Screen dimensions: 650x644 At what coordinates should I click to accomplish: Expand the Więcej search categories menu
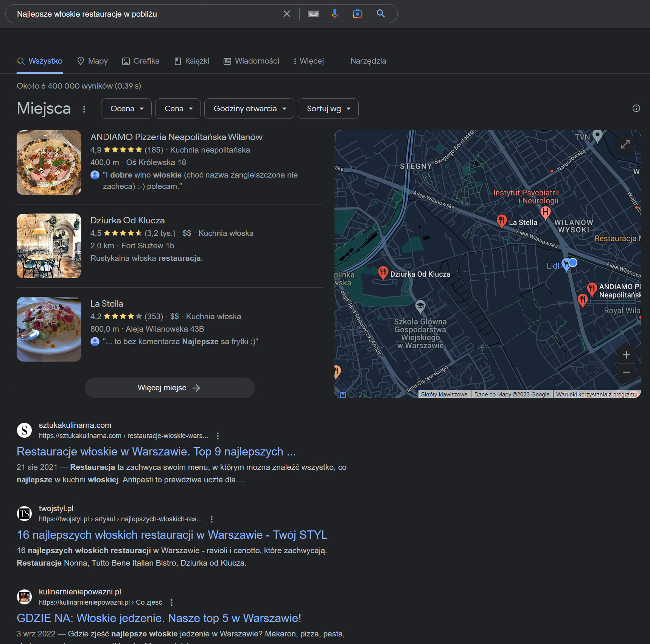point(309,61)
